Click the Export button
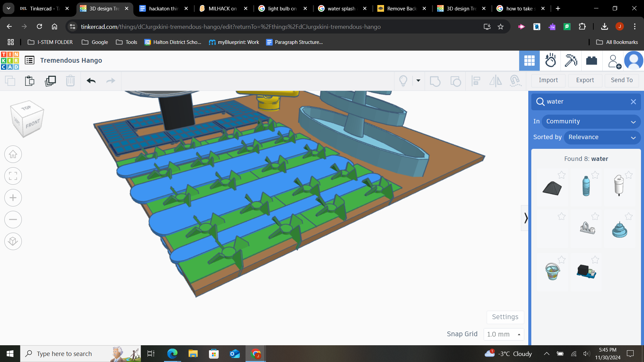 click(585, 80)
